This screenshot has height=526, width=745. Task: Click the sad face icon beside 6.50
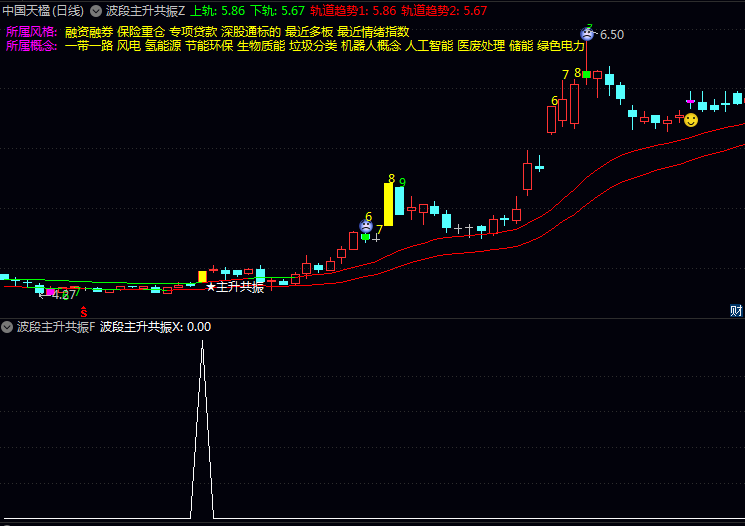[587, 34]
